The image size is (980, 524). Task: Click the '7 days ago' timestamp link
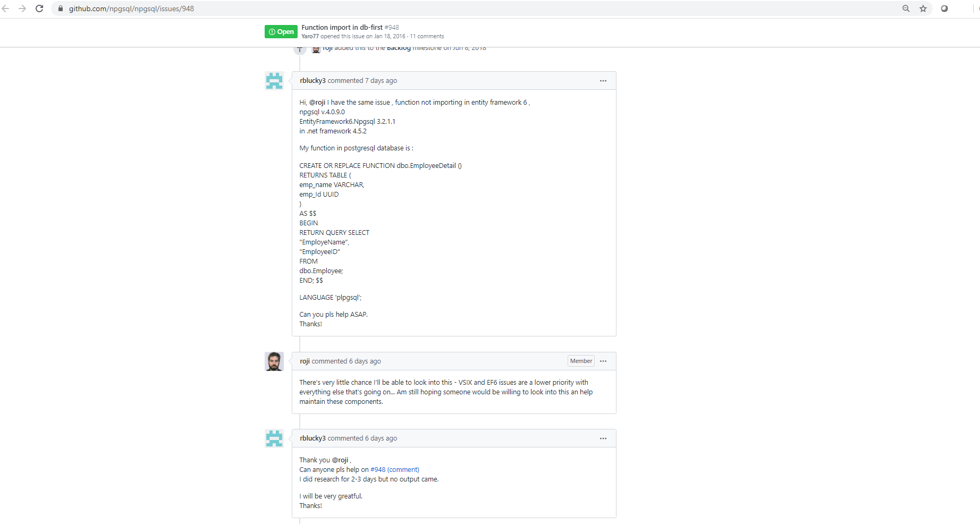381,81
